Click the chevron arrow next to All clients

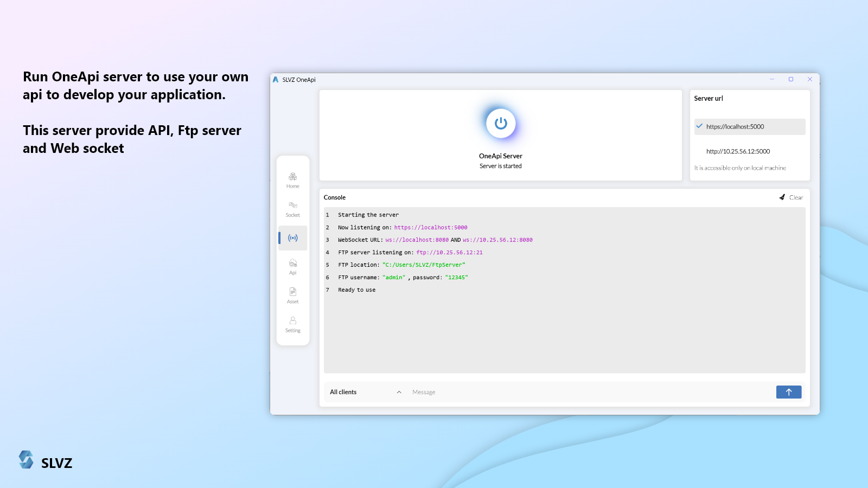click(399, 392)
